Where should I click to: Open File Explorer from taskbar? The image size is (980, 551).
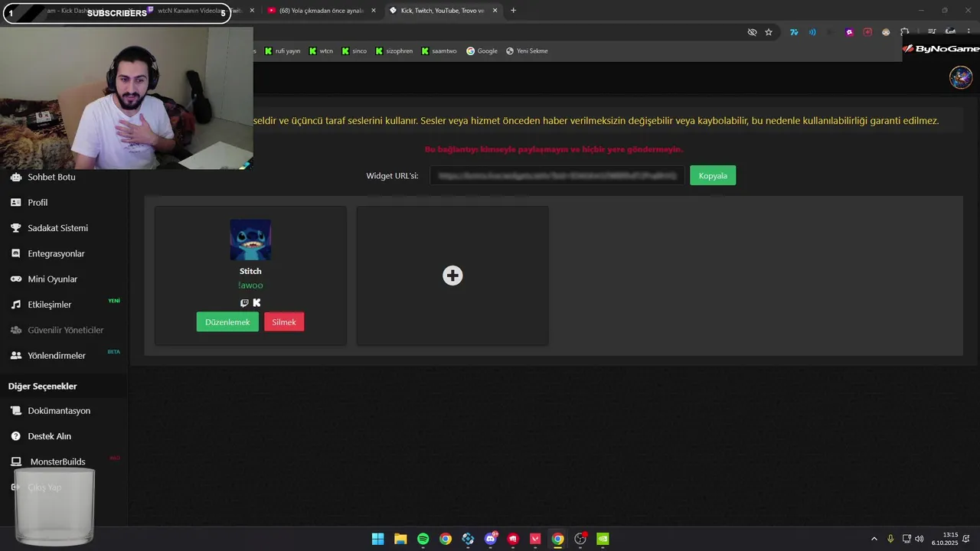(400, 539)
